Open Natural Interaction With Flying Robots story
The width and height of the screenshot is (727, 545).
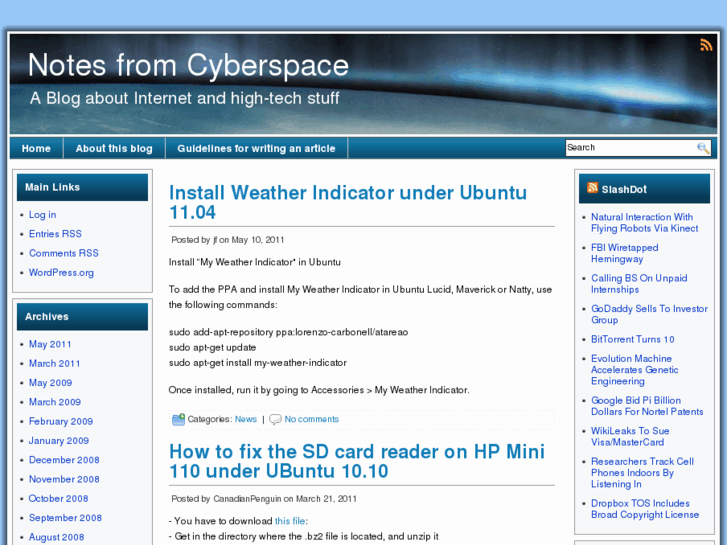pyautogui.click(x=644, y=223)
